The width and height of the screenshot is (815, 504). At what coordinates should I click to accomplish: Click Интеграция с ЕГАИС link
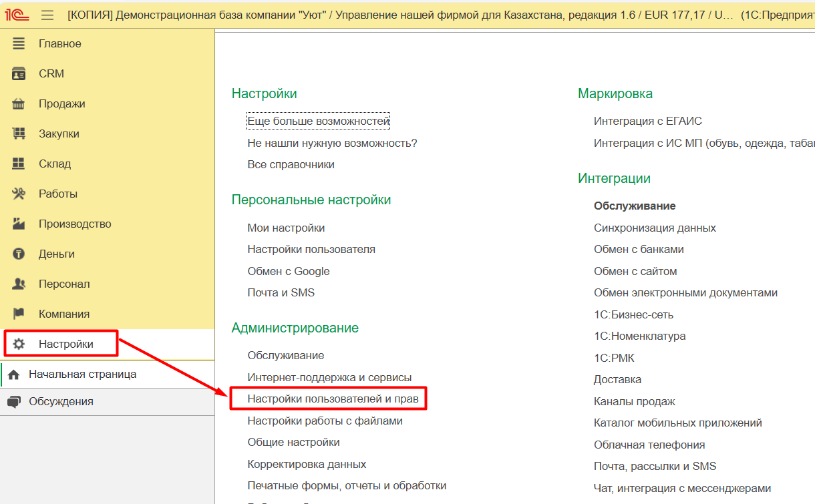click(647, 121)
